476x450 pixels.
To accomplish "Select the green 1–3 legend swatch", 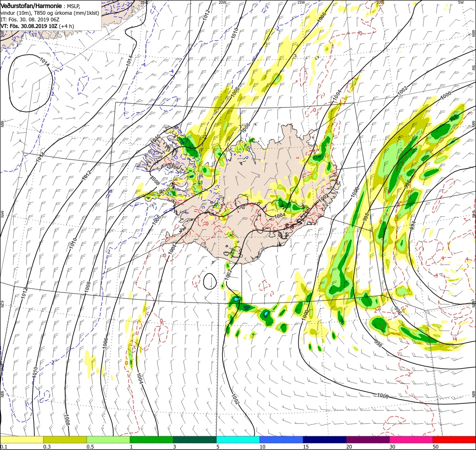I will (151, 440).
